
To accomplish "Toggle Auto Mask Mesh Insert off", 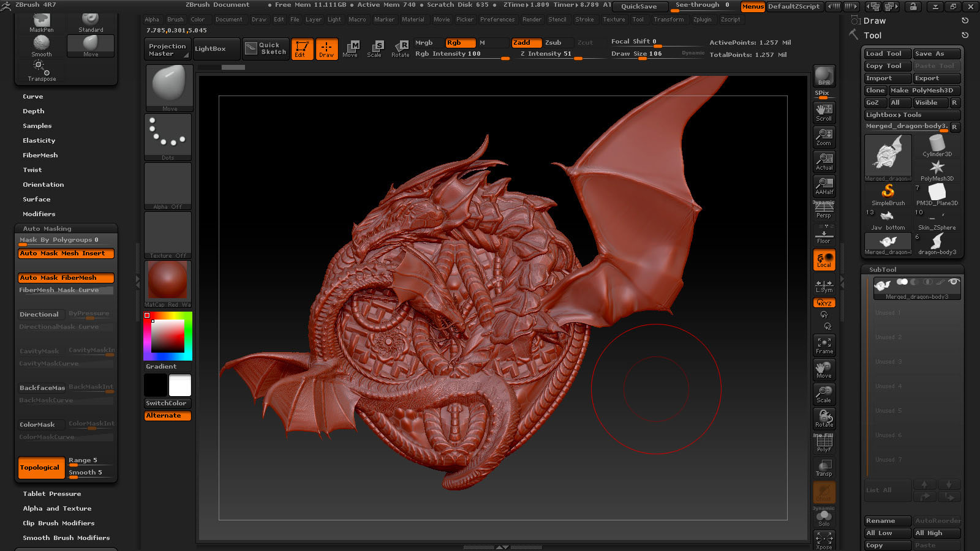I will coord(66,253).
